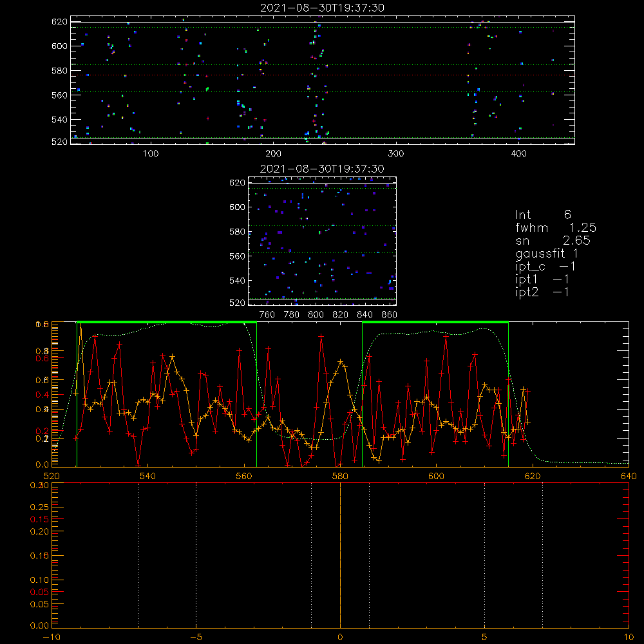Click x-axis label 100 on top plot
Viewport: 644px width, 644px height.
[151, 154]
